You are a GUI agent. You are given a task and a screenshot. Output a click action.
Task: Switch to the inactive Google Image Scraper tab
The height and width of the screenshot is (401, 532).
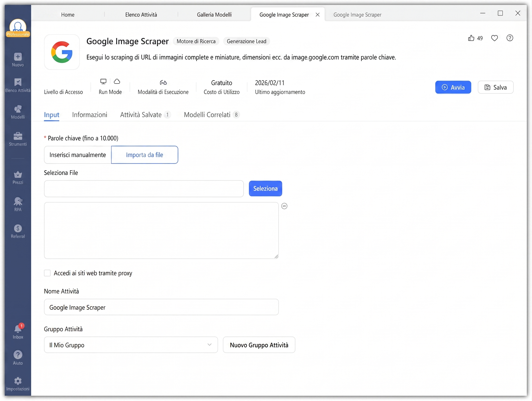357,15
